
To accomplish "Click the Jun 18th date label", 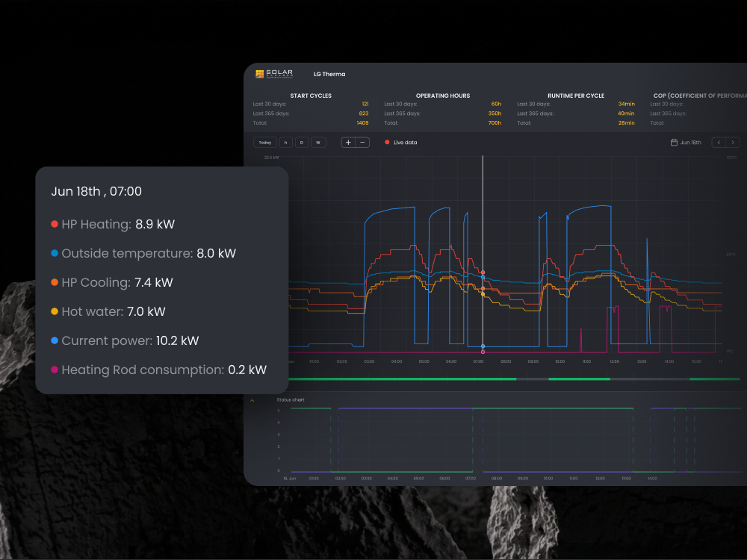I will click(x=690, y=143).
